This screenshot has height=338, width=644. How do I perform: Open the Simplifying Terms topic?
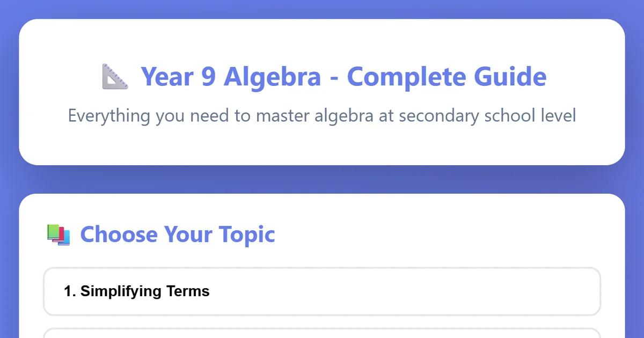pyautogui.click(x=322, y=291)
